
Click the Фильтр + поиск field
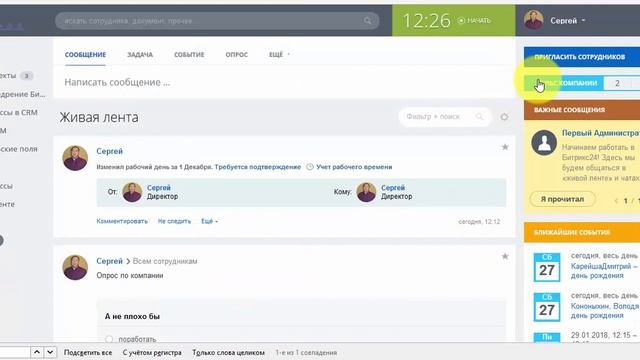pos(445,117)
